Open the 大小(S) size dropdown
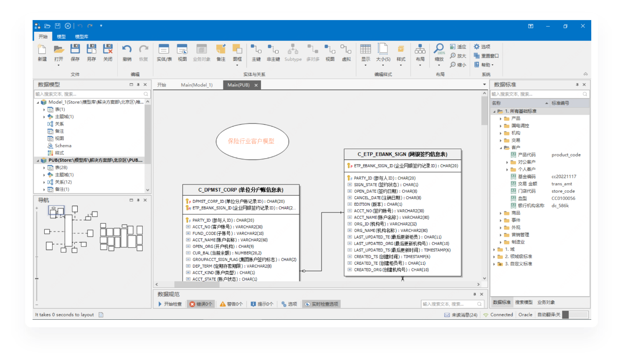Viewport: 623px width, 364px height. (x=383, y=65)
